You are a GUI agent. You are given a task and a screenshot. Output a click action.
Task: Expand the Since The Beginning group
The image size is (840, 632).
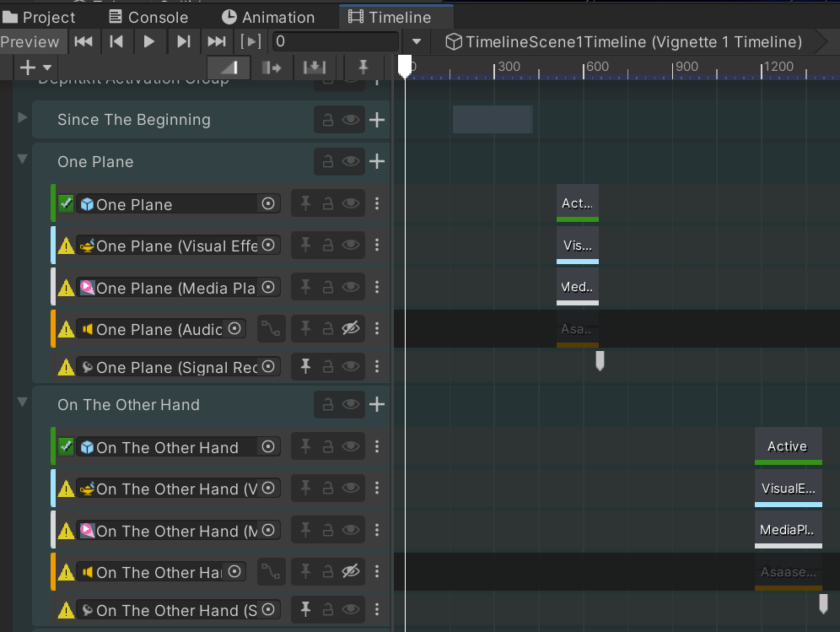point(23,117)
